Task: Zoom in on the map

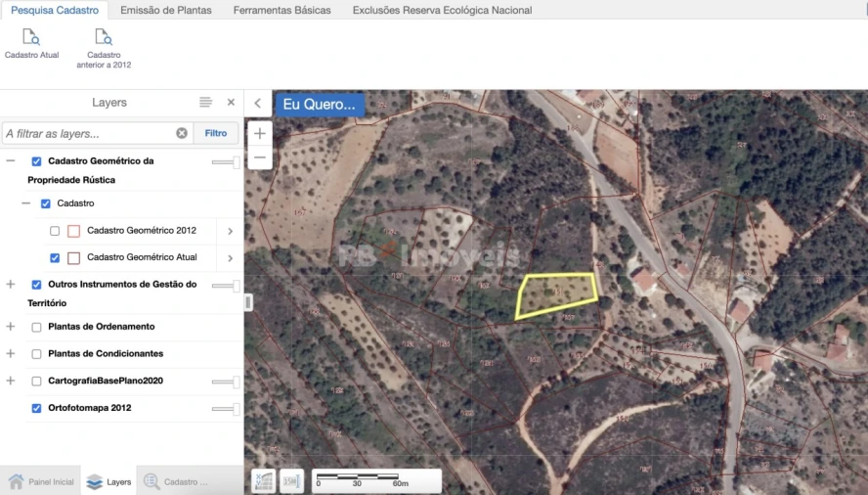Action: pos(260,133)
